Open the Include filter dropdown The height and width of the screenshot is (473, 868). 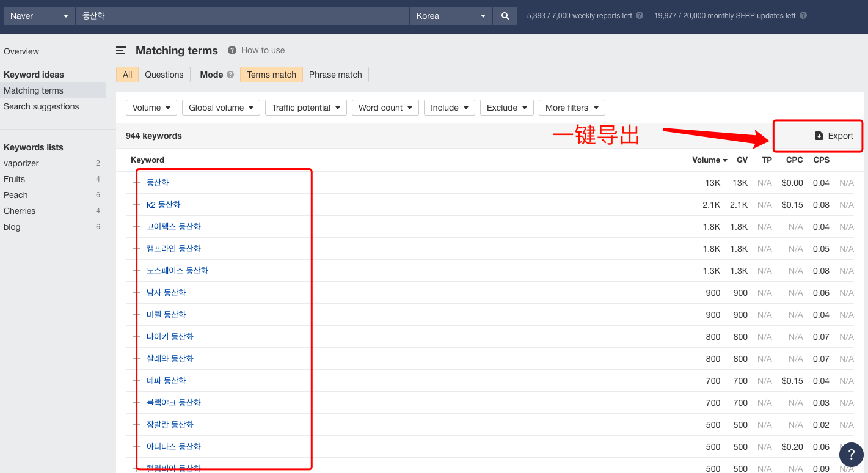450,108
